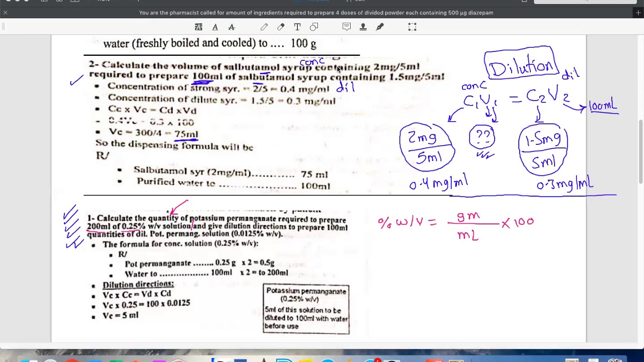
Task: Choose the shapes tool
Action: 314,27
